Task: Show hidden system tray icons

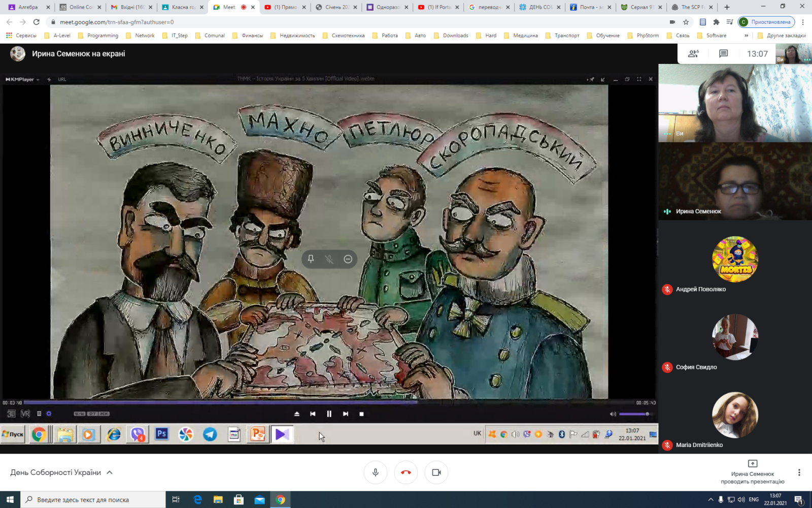Action: click(710, 500)
